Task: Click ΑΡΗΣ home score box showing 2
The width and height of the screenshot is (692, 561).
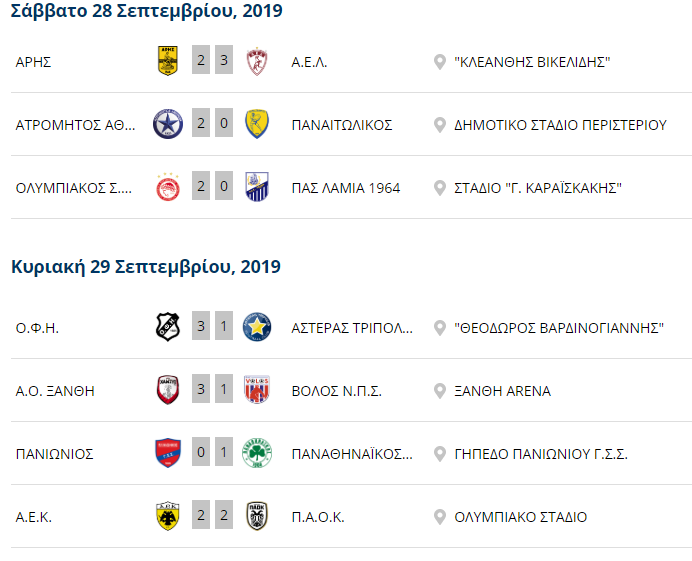Action: click(201, 60)
